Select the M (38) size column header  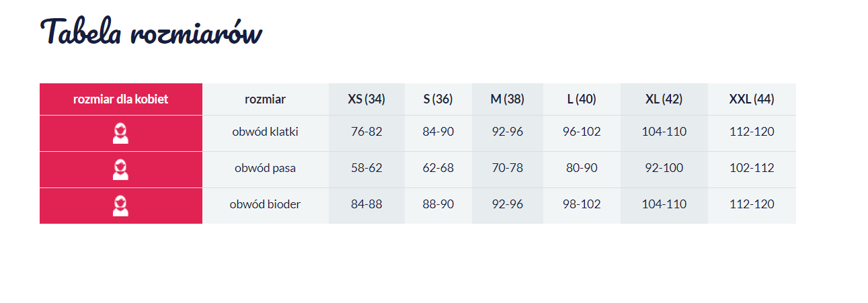[508, 99]
